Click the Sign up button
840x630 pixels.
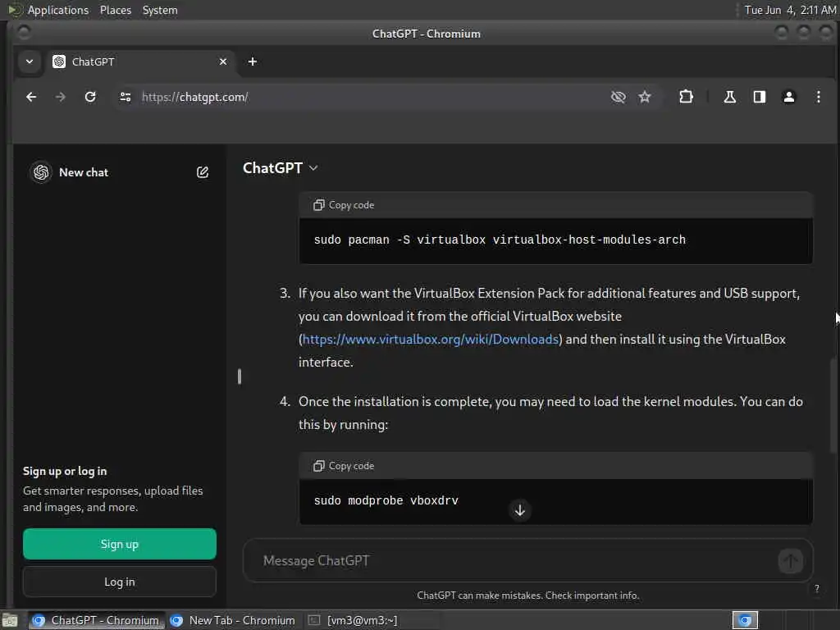click(120, 545)
